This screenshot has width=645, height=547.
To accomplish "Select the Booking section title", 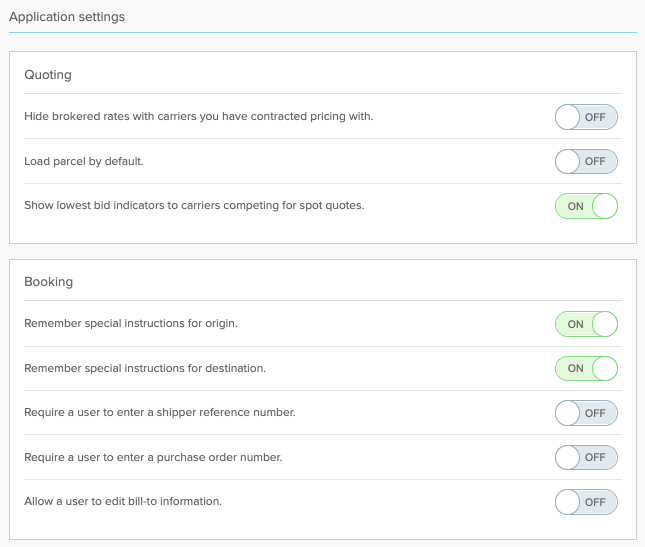I will click(x=49, y=282).
